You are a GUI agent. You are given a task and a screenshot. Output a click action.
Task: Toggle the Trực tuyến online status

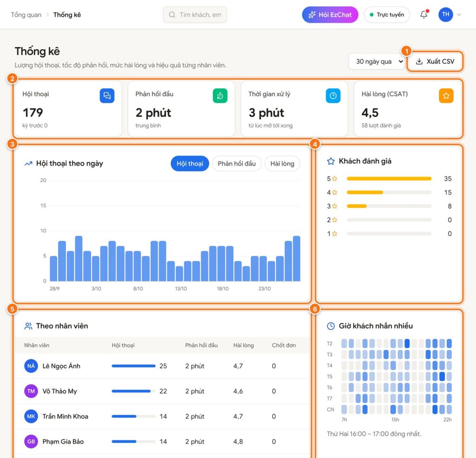(x=387, y=14)
